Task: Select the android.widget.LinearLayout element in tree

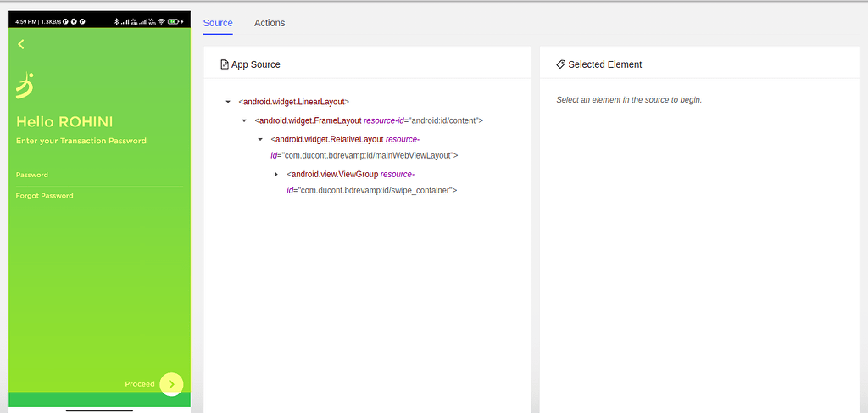Action: click(293, 103)
